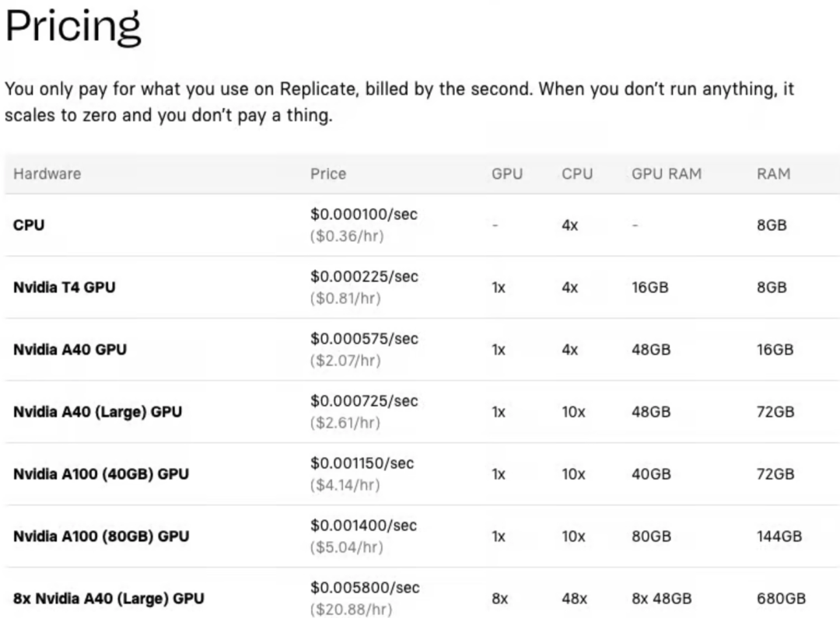Click the Pricing page heading
Image resolution: width=840 pixels, height=618 pixels.
click(73, 26)
